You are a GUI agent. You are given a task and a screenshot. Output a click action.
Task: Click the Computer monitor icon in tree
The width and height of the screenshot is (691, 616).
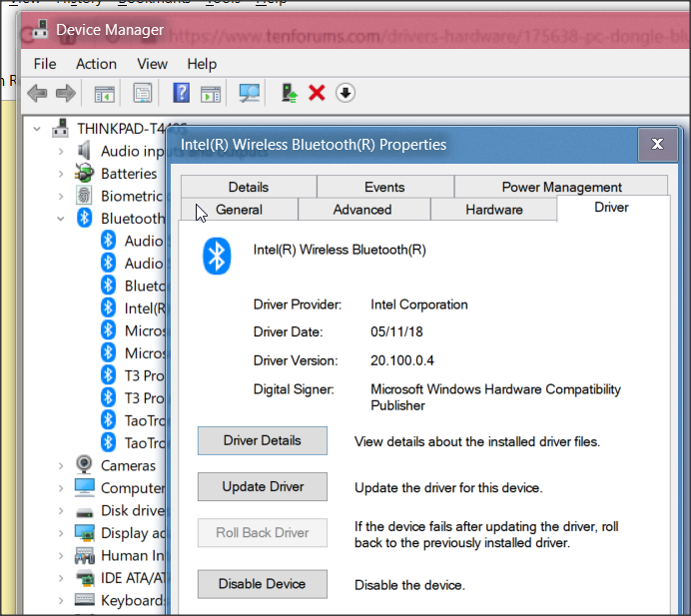(x=84, y=487)
